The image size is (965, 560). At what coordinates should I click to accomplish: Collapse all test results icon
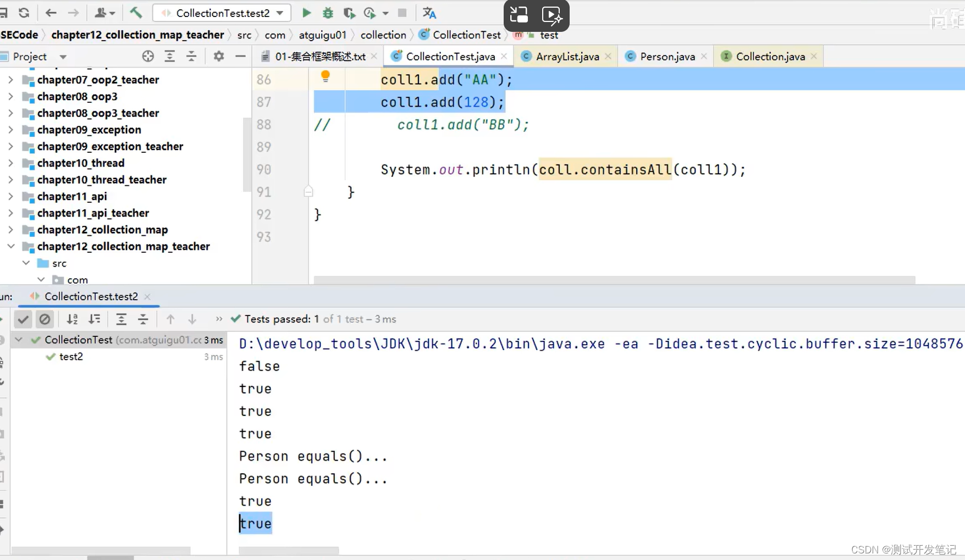tap(143, 319)
